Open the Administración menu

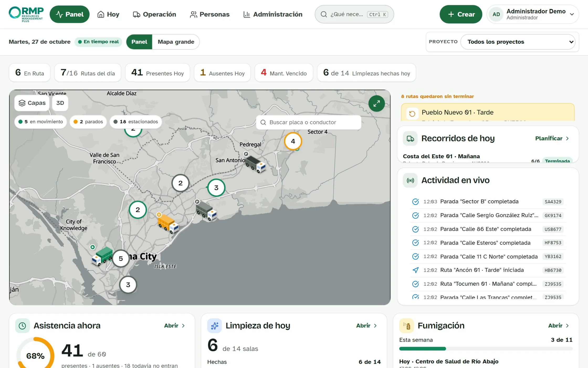click(273, 14)
